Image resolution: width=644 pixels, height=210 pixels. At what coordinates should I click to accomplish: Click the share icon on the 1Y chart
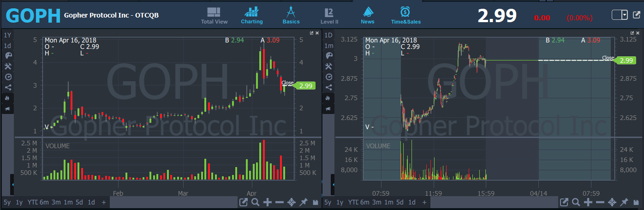point(7,87)
